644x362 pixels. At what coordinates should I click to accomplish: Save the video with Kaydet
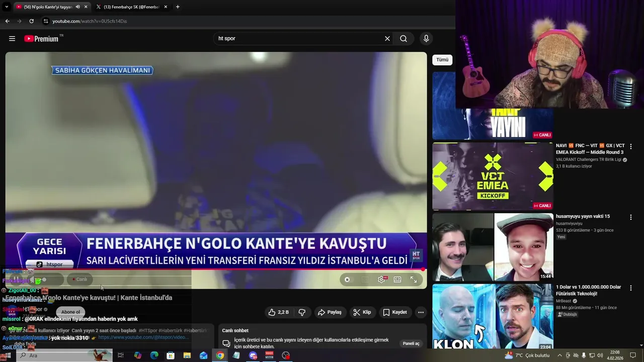pyautogui.click(x=395, y=312)
